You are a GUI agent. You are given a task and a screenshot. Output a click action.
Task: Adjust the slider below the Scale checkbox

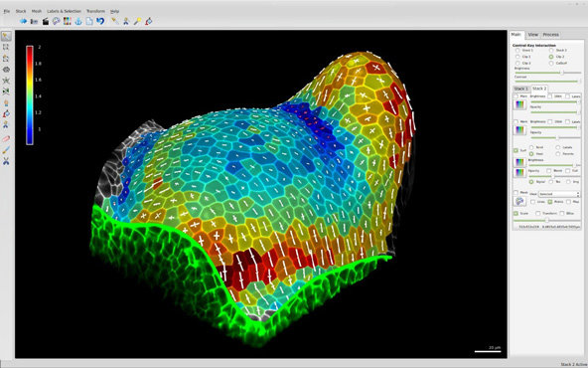point(546,220)
